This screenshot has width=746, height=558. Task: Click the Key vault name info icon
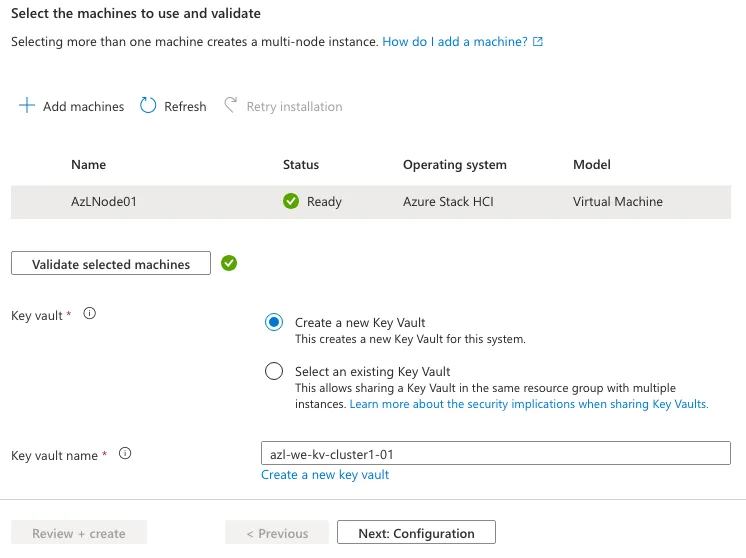point(125,454)
